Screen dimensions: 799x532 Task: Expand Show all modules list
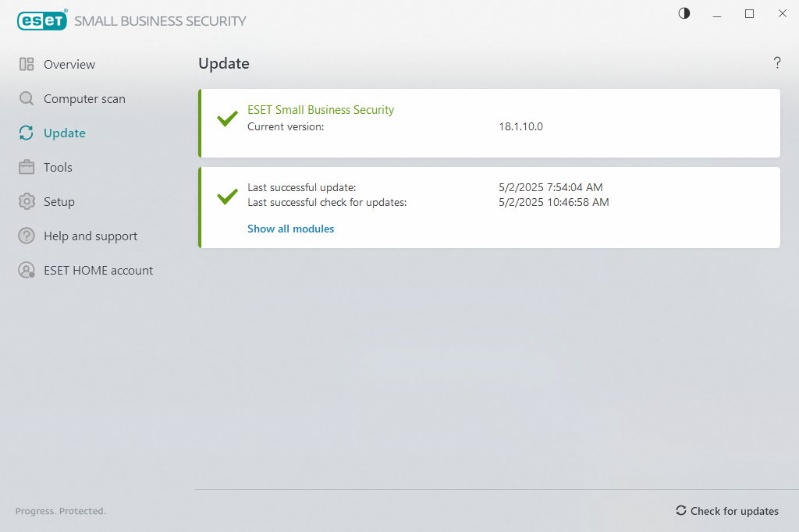[x=290, y=229]
